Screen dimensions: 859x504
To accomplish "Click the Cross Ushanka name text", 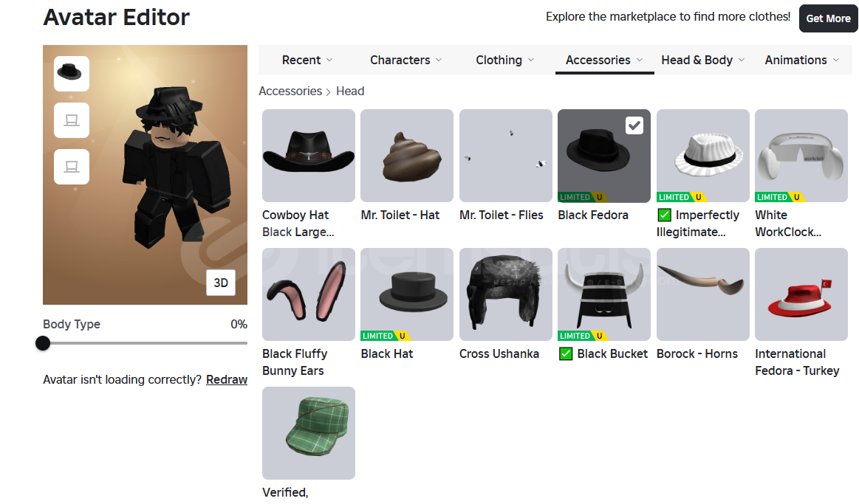I will pyautogui.click(x=499, y=354).
